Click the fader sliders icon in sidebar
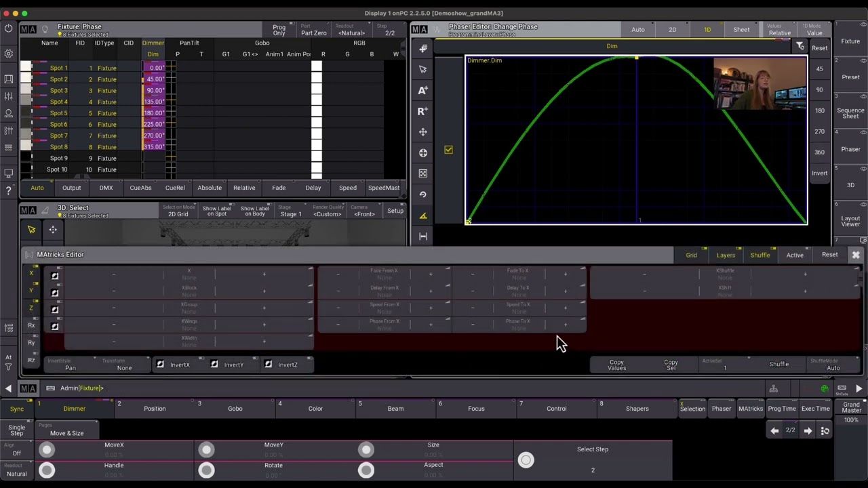 coord(8,96)
